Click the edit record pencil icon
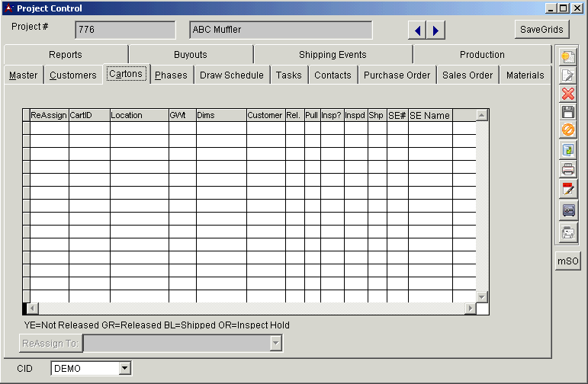588x384 pixels. tap(567, 75)
